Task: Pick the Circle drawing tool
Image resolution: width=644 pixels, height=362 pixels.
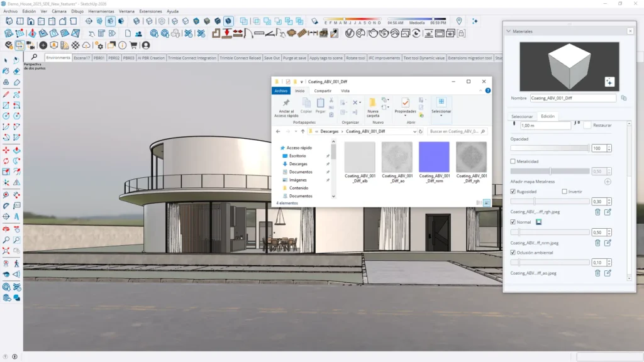Action: (6, 116)
